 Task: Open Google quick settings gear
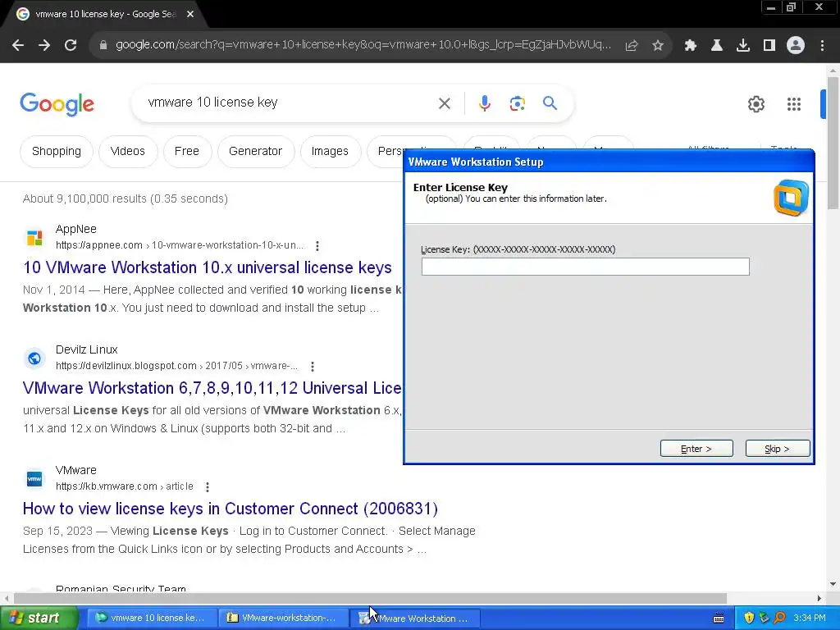coord(756,104)
